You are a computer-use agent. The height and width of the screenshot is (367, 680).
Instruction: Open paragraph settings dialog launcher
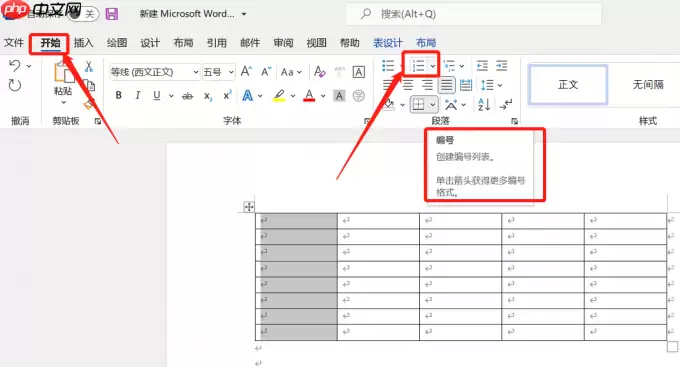pyautogui.click(x=514, y=121)
